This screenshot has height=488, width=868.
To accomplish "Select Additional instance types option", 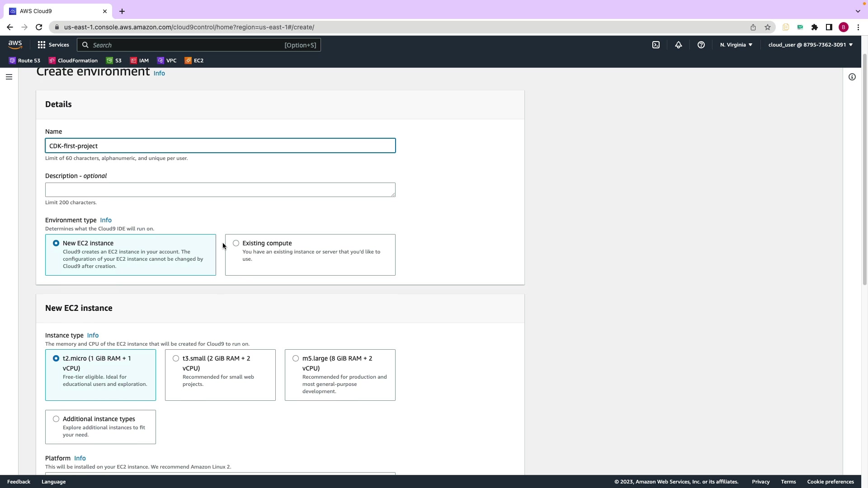I will click(x=56, y=419).
